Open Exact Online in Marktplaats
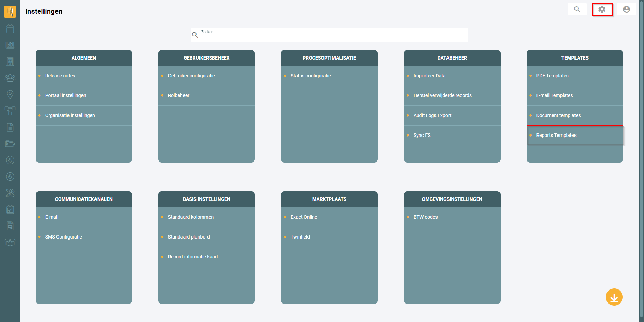Viewport: 644px width, 322px height. pyautogui.click(x=329, y=217)
